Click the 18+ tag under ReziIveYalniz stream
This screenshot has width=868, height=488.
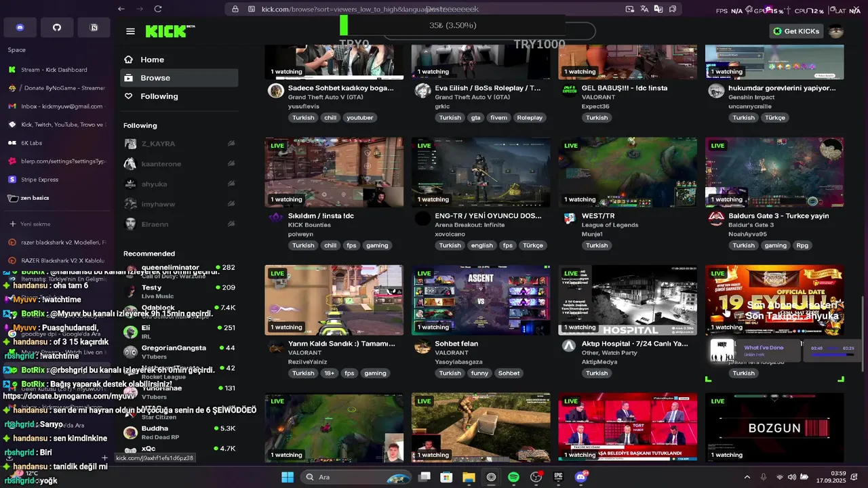click(330, 373)
